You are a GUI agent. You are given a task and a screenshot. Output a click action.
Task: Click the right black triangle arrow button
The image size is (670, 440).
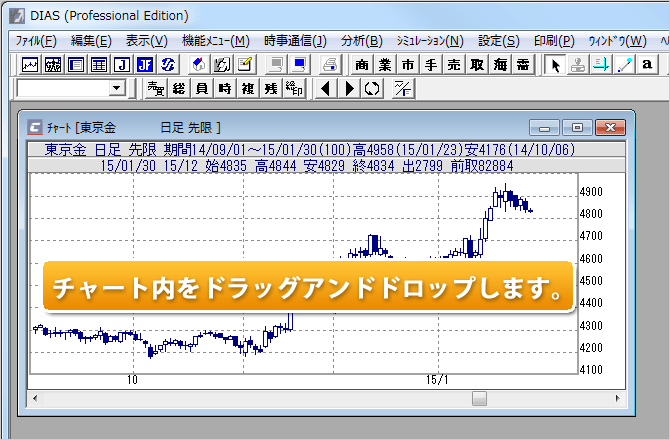click(349, 89)
